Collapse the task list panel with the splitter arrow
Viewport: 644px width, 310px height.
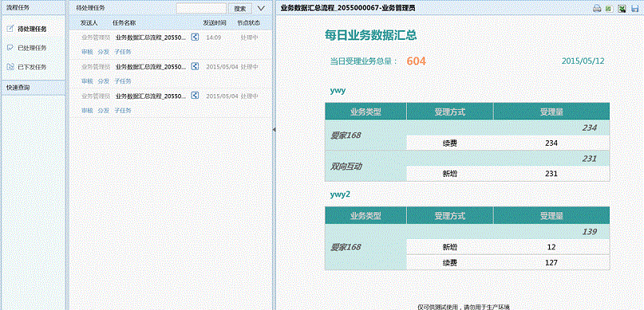(x=274, y=130)
